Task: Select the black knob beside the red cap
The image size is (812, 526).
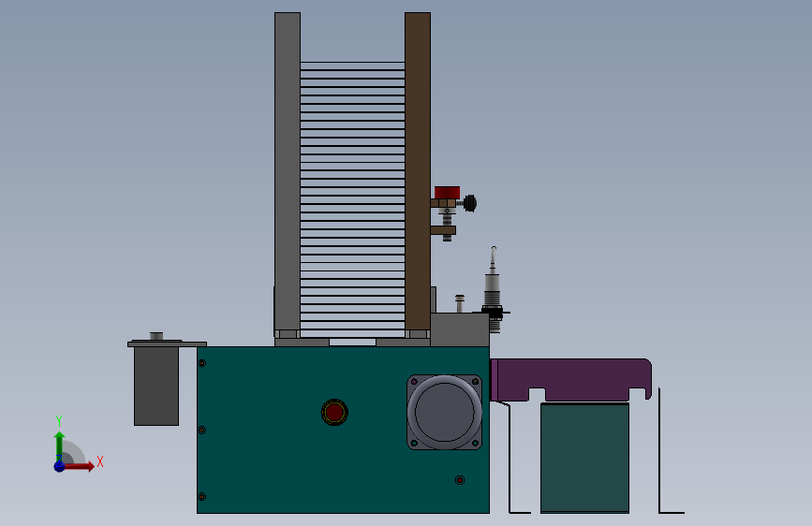Action: (x=470, y=203)
